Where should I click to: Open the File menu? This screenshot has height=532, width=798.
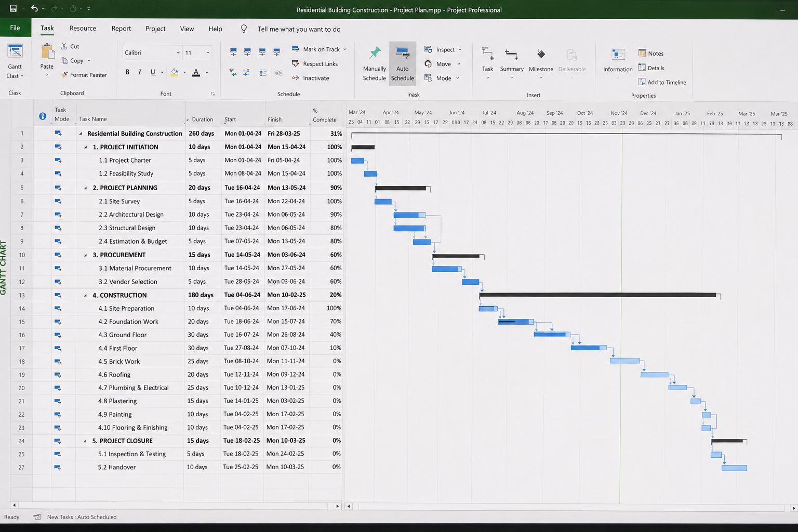pos(15,28)
